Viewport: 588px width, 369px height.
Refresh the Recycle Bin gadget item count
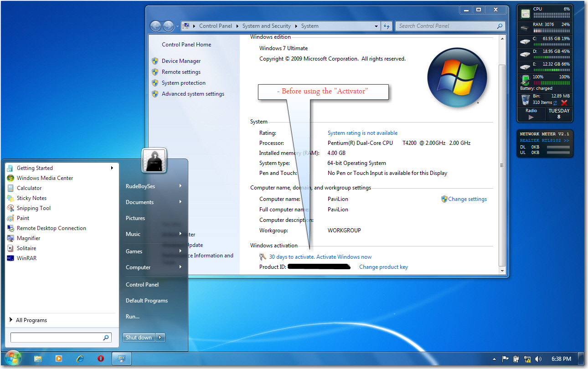(555, 102)
